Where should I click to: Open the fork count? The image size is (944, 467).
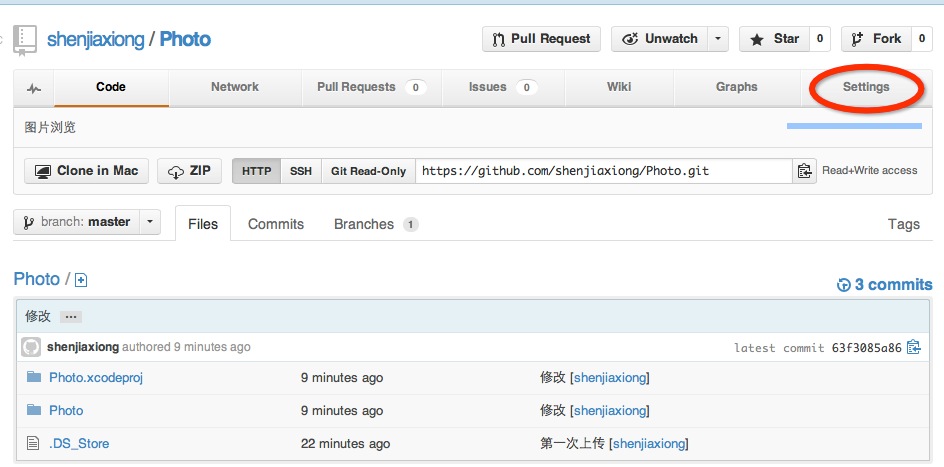click(922, 39)
